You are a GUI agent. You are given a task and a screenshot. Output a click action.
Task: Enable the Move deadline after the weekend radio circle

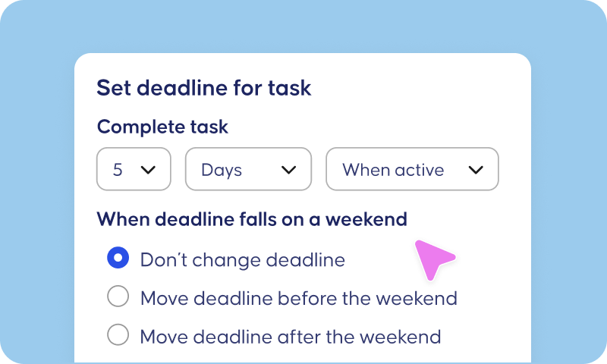[118, 334]
